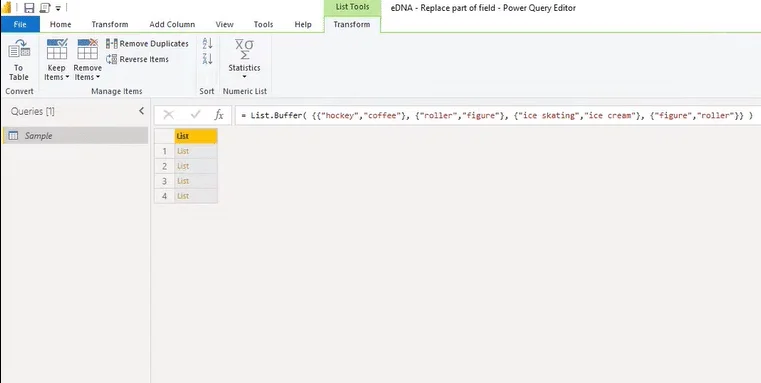Open the Keep Items dropdown

tap(56, 60)
